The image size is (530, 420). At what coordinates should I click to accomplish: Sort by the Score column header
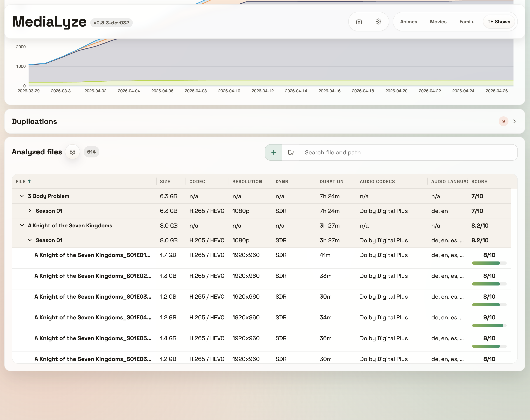coord(479,182)
